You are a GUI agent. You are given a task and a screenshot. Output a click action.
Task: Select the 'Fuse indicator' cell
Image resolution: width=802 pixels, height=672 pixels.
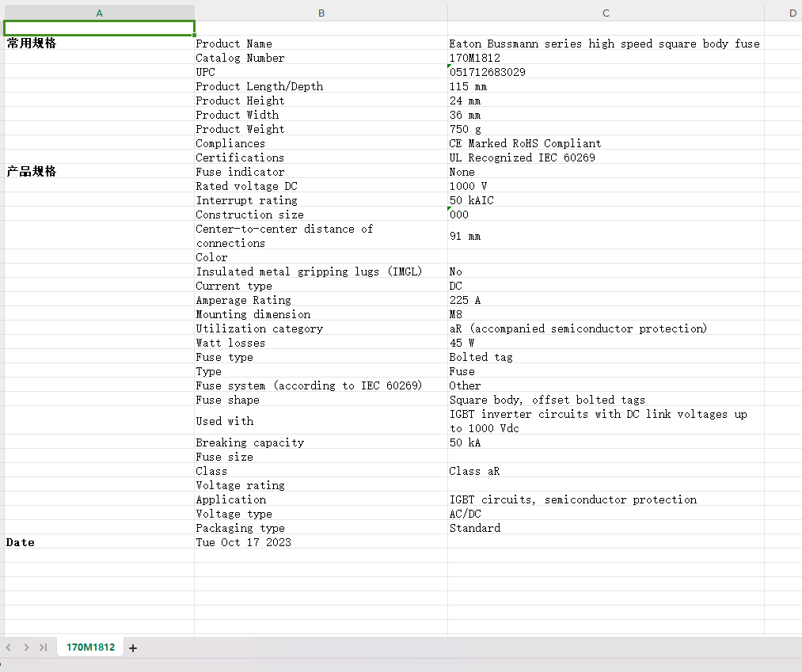coord(321,171)
